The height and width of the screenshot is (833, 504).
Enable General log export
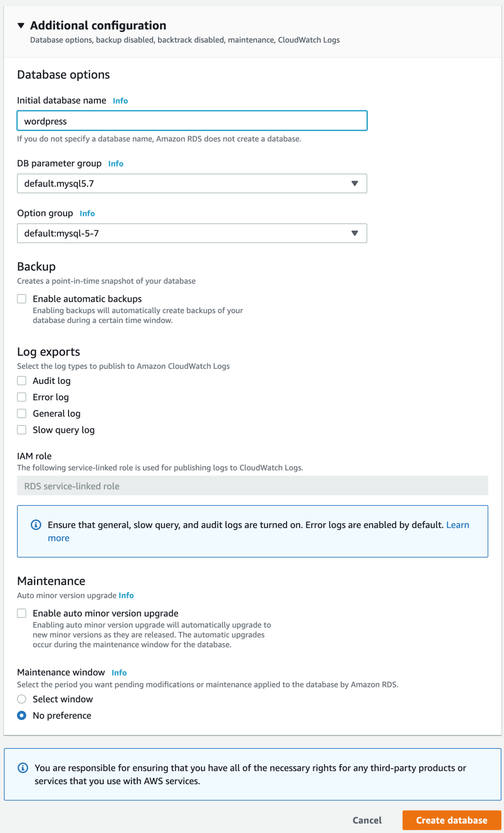(x=22, y=414)
